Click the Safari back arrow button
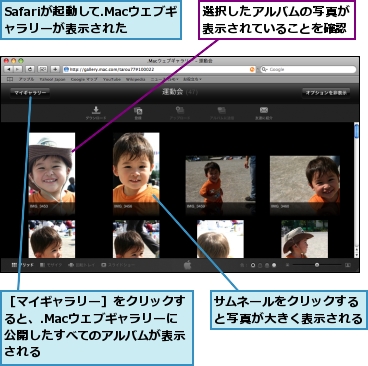368x366 pixels. [9, 69]
